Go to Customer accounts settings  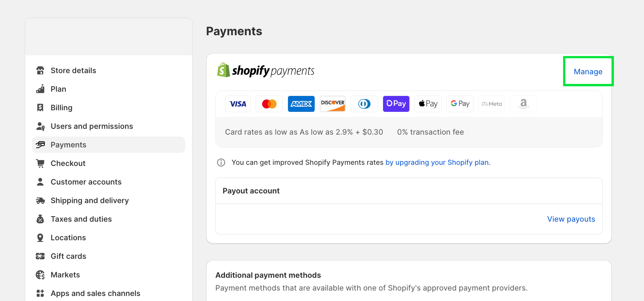pos(86,182)
